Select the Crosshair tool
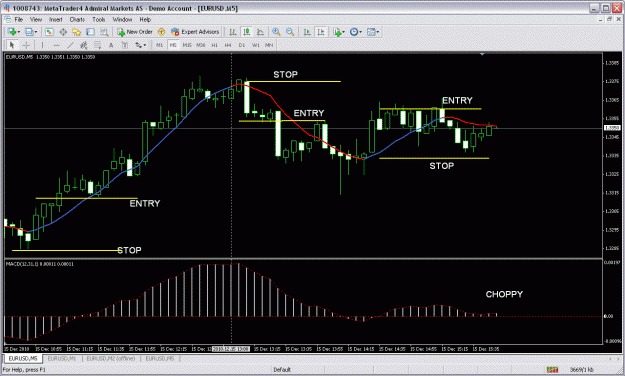The width and height of the screenshot is (625, 376). tap(26, 45)
